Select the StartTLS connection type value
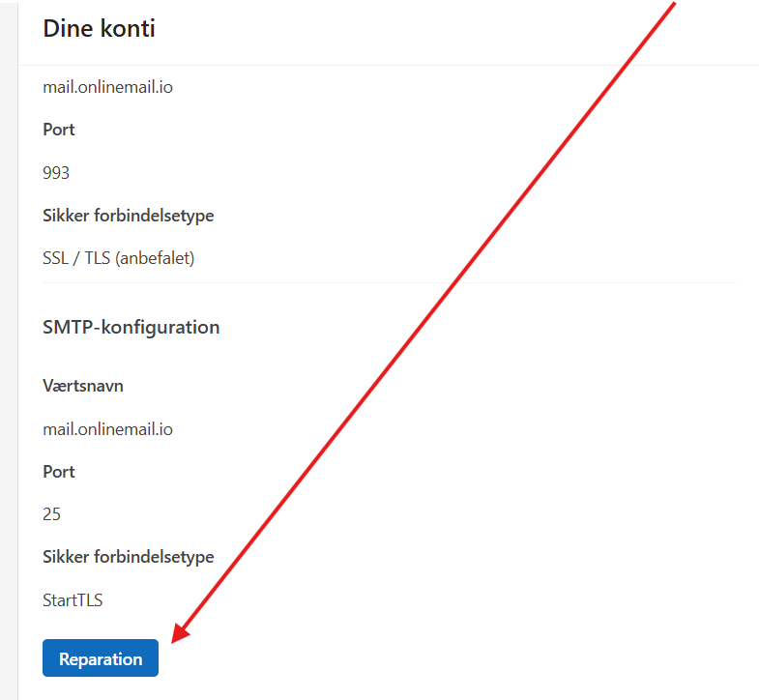The image size is (759, 700). 73,600
